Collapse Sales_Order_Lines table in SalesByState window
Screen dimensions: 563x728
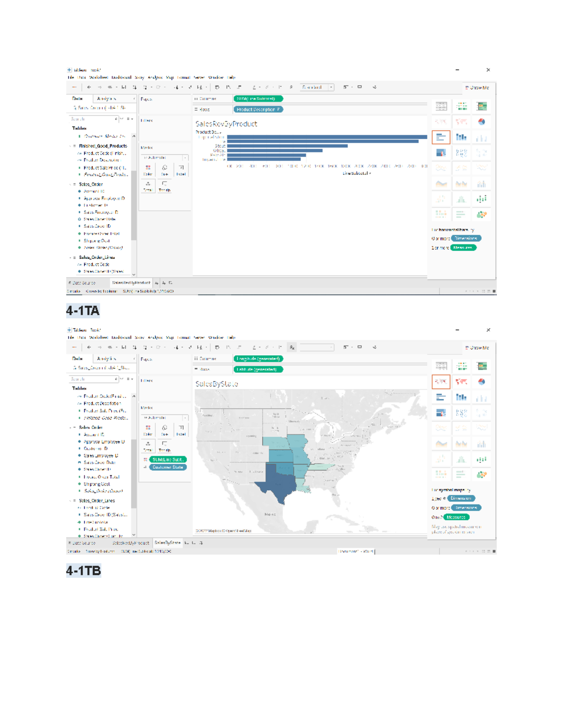pyautogui.click(x=70, y=501)
